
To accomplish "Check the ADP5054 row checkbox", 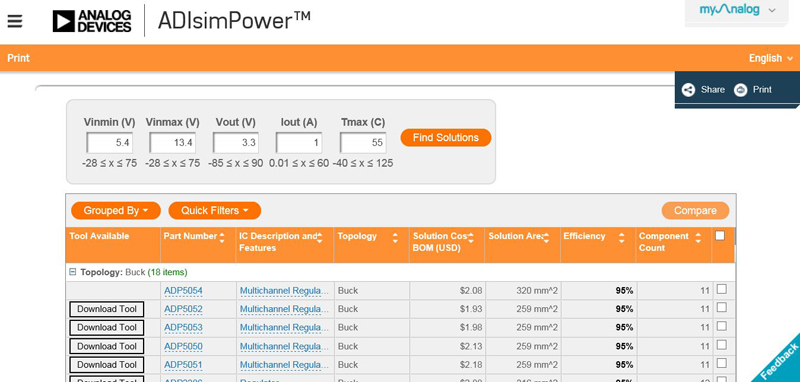I will [721, 289].
